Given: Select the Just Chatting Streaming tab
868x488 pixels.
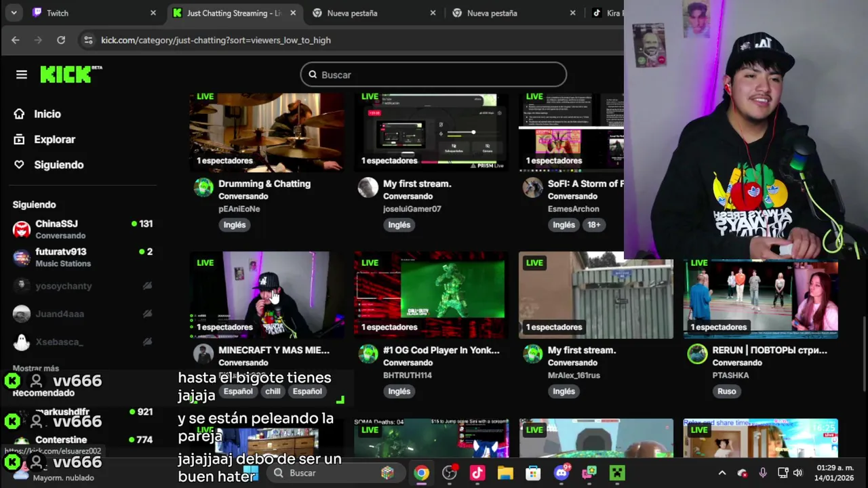Looking at the screenshot, I should coord(233,13).
